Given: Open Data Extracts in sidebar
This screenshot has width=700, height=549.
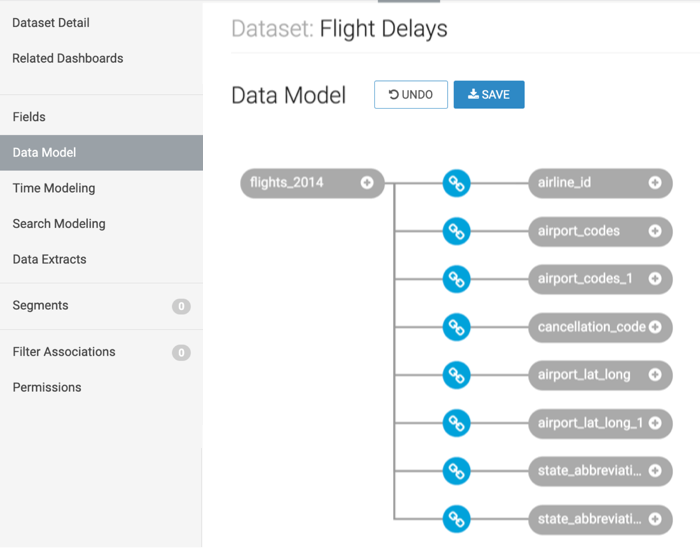Looking at the screenshot, I should 50,259.
